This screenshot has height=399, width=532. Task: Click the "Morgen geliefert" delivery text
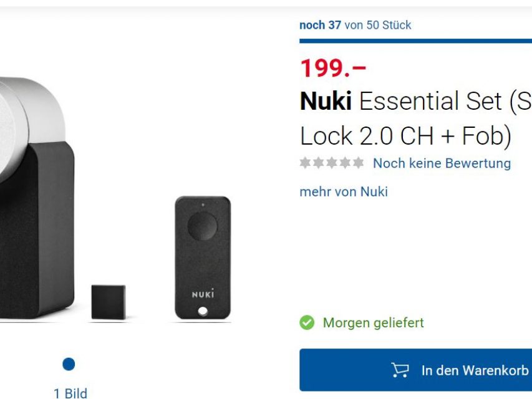point(373,323)
